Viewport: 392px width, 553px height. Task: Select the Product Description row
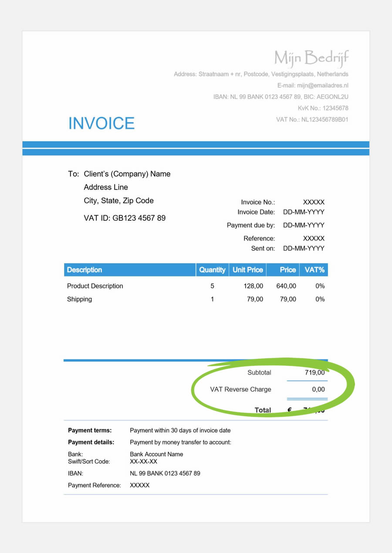196,286
